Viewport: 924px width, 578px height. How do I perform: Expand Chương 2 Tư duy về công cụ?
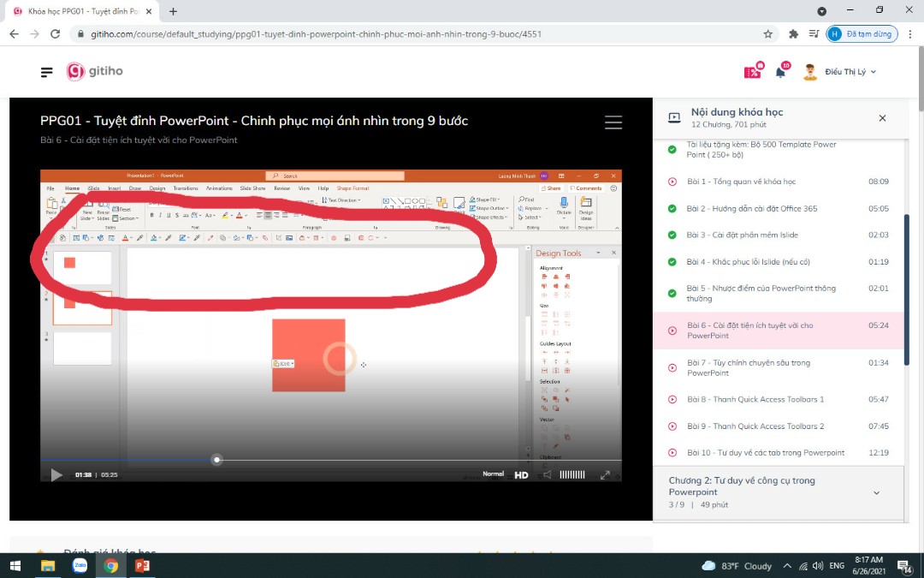pos(779,492)
